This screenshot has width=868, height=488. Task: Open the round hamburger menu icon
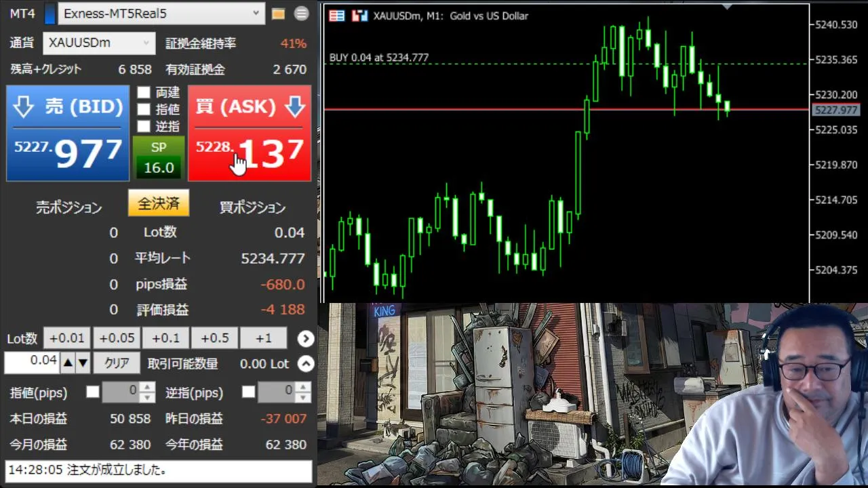pos(302,14)
